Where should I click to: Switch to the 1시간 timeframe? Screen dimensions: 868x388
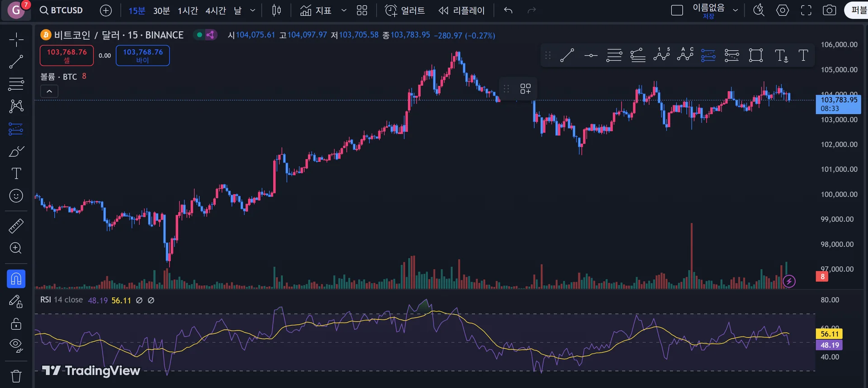pos(188,10)
